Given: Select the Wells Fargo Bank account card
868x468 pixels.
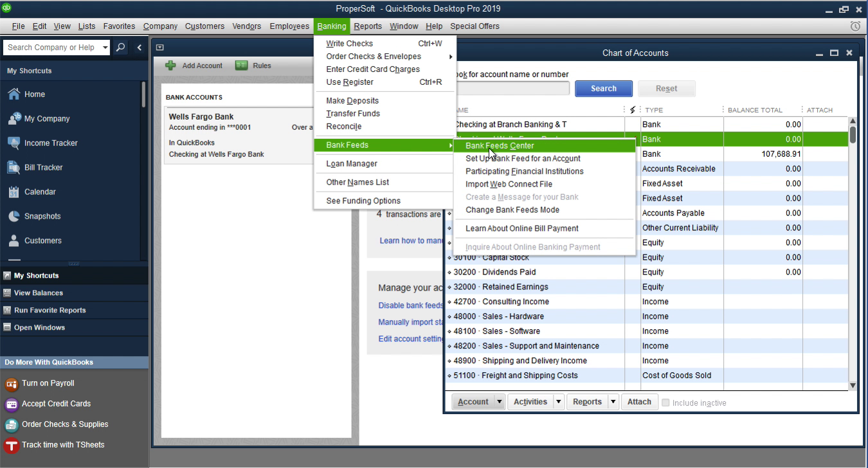Looking at the screenshot, I should (x=239, y=136).
